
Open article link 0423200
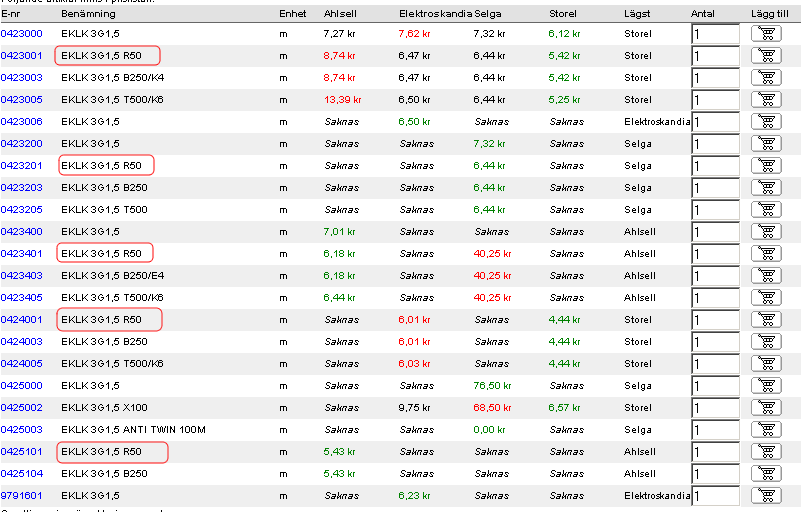(x=22, y=144)
